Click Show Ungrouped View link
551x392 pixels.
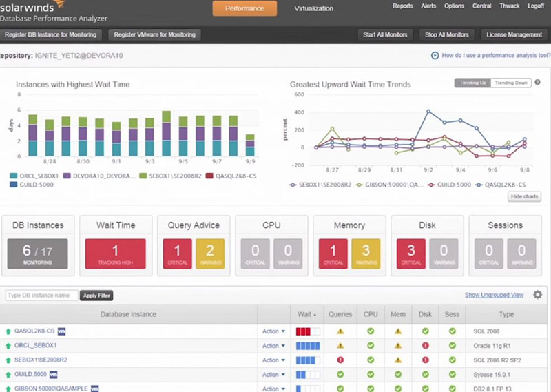pyautogui.click(x=494, y=295)
